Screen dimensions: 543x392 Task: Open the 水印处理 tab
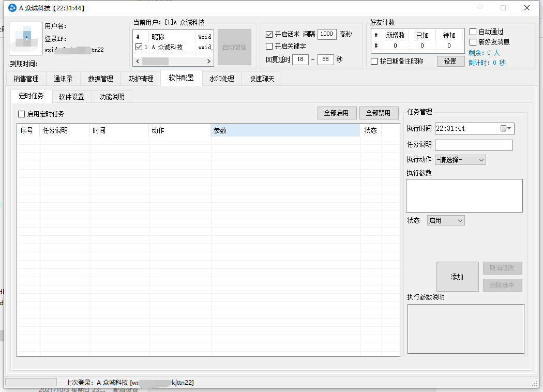point(221,79)
